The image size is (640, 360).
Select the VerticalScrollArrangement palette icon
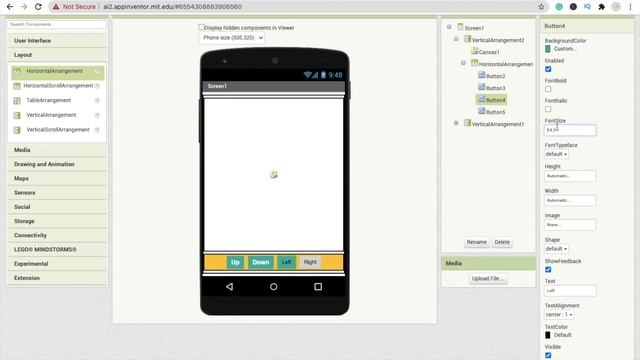(x=17, y=130)
